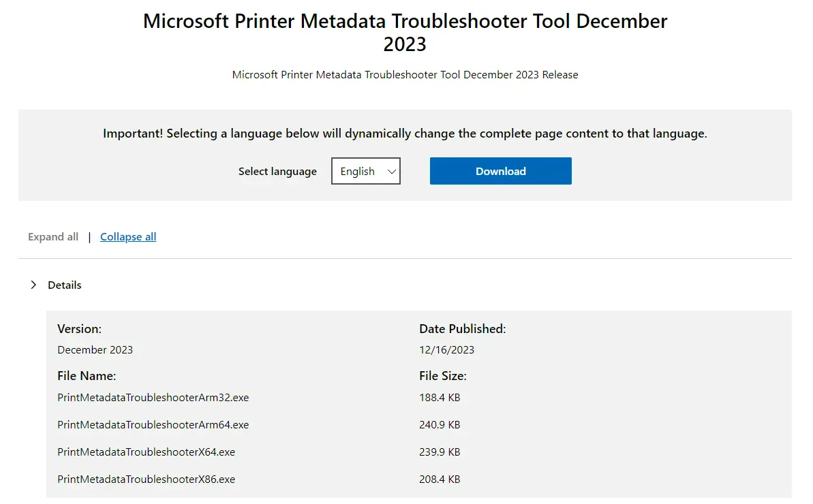This screenshot has height=504, width=813.
Task: Open the English language dropdown
Action: pyautogui.click(x=365, y=171)
